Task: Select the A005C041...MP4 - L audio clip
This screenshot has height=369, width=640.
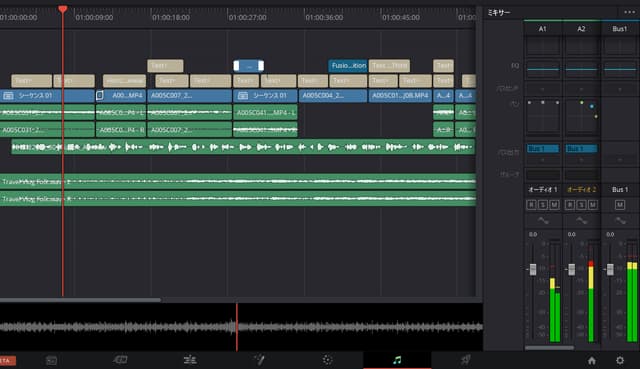Action: pyautogui.click(x=265, y=112)
